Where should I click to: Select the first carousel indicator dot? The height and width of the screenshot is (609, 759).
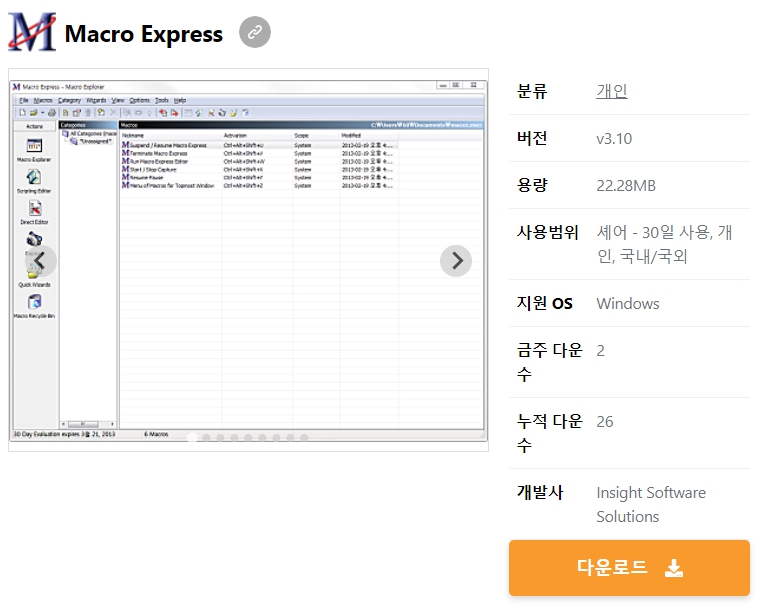click(192, 438)
